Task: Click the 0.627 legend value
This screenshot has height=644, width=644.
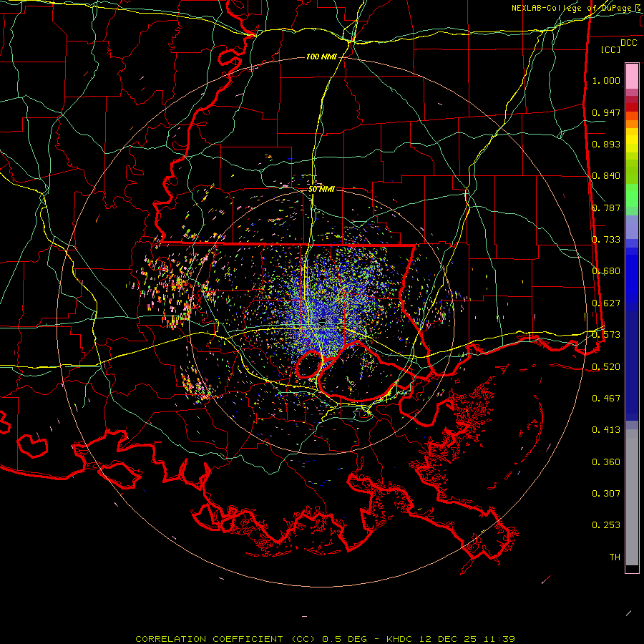Action: pyautogui.click(x=606, y=303)
